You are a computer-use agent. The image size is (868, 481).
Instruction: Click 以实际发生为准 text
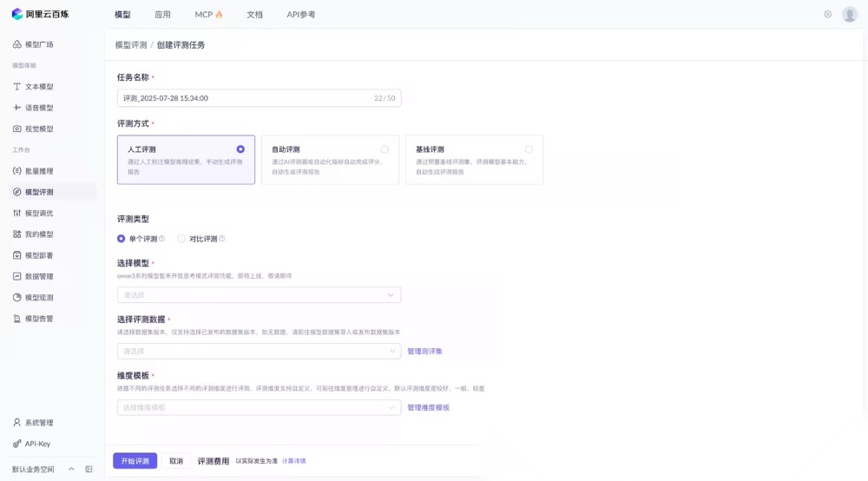pyautogui.click(x=256, y=460)
